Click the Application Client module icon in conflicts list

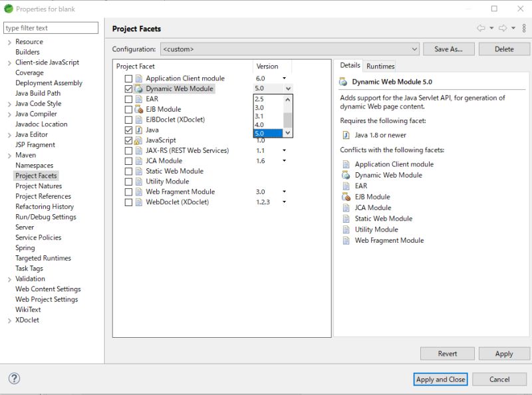coord(346,164)
